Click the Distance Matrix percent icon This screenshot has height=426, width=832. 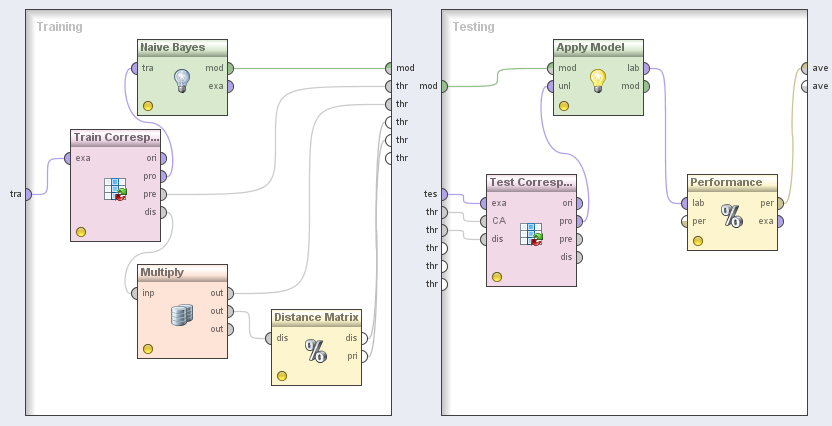tap(316, 350)
